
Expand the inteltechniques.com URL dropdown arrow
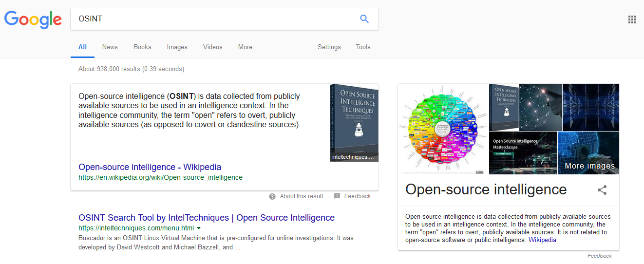tap(199, 228)
